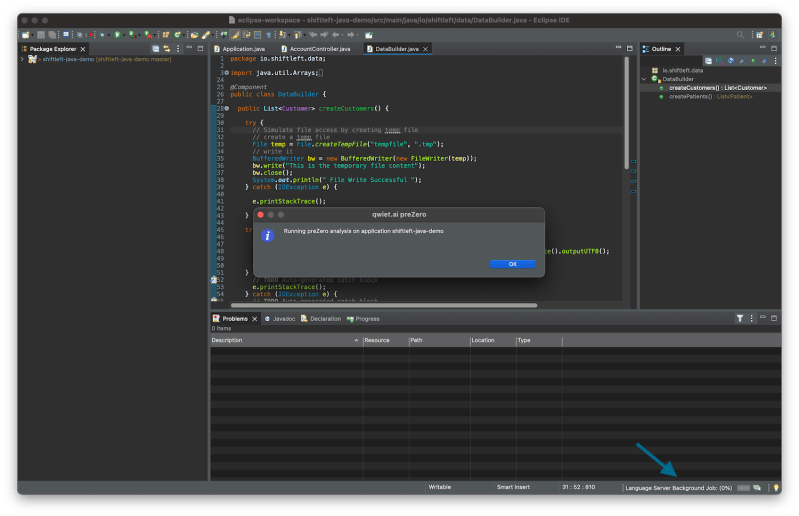Viewport: 799px width, 516px height.
Task: Select createPatients() in Outline
Action: [x=710, y=96]
